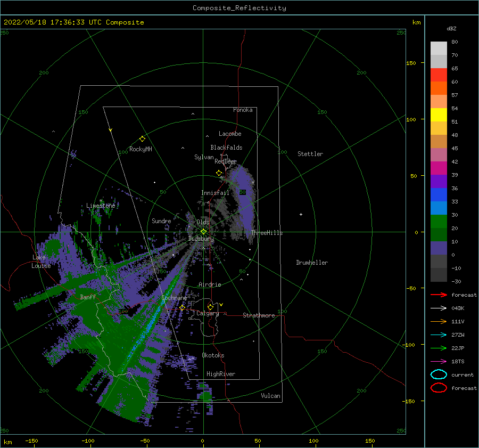The height and width of the screenshot is (448, 479).
Task: Click the yellow radar-center diamond near Didsbury
Action: click(203, 232)
